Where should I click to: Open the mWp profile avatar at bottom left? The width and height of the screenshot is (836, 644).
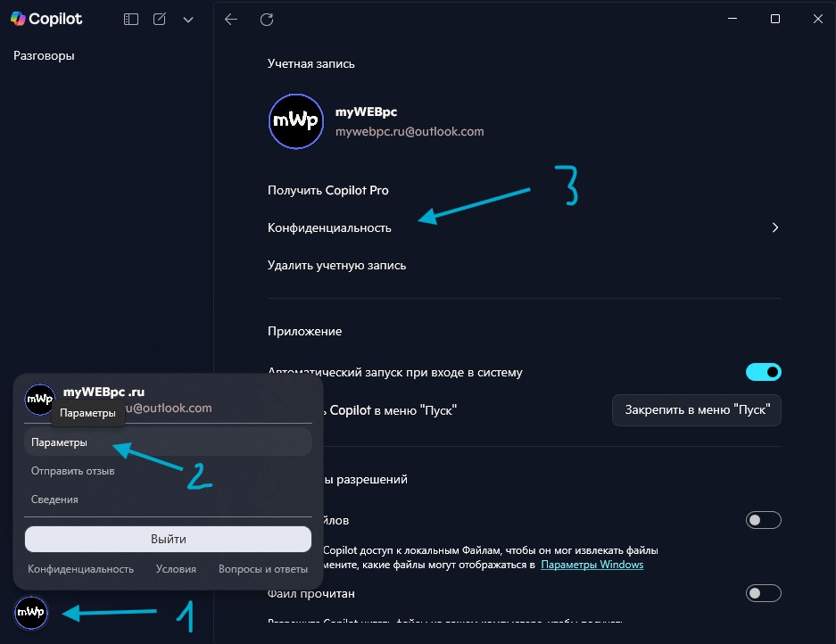[31, 613]
